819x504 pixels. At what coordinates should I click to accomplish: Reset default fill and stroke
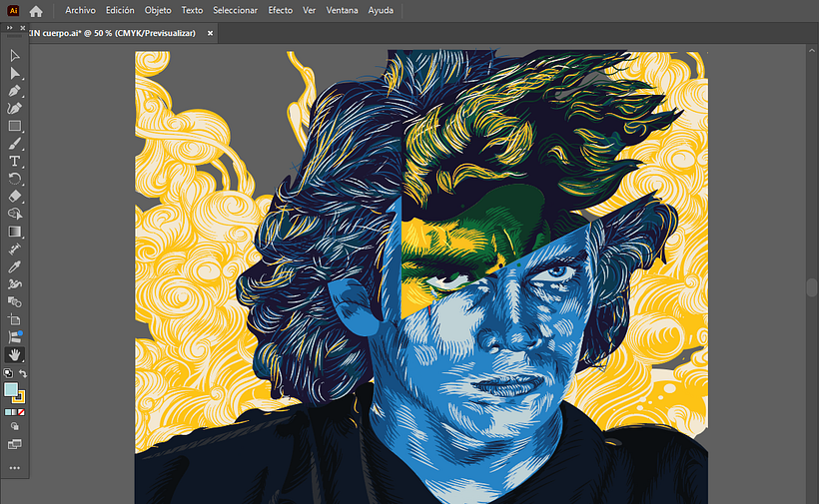[x=7, y=373]
